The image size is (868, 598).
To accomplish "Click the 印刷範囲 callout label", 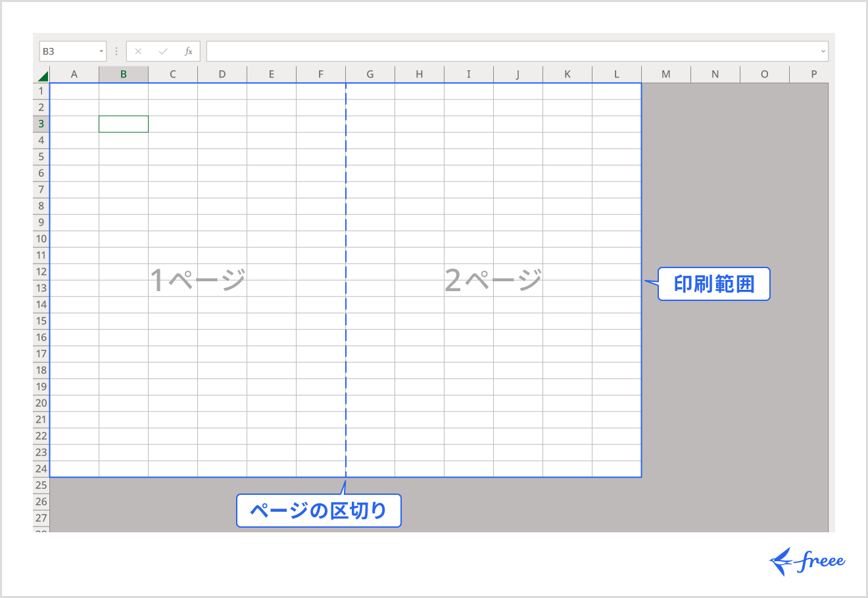I will pyautogui.click(x=713, y=284).
